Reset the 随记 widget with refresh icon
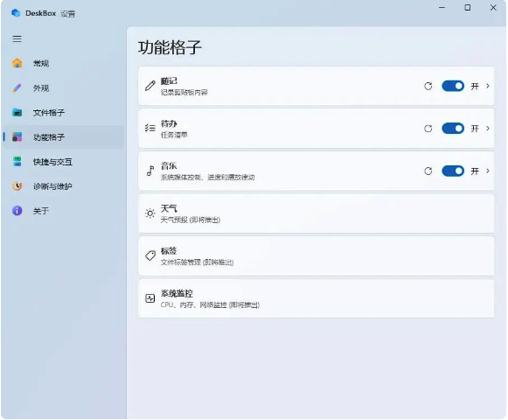508x420 pixels. pyautogui.click(x=428, y=86)
